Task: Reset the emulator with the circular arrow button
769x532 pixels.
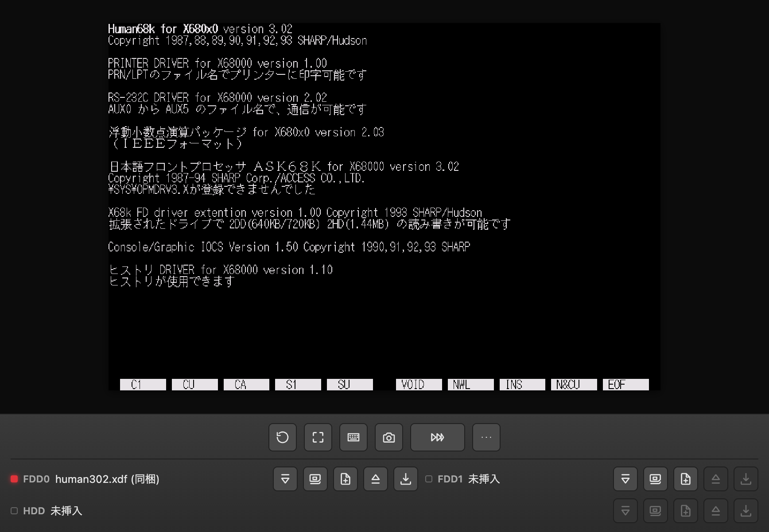Action: click(283, 437)
